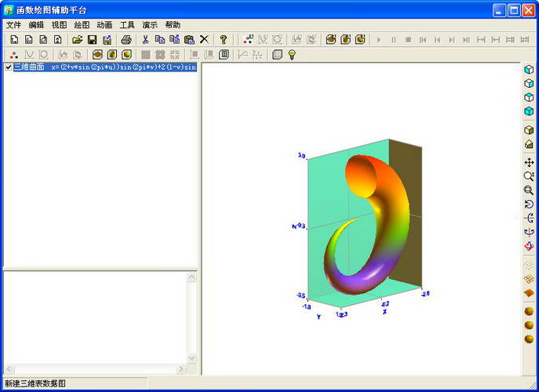Click the output panel scroll-left arrow
The height and width of the screenshot is (392, 539).
pos(9,369)
